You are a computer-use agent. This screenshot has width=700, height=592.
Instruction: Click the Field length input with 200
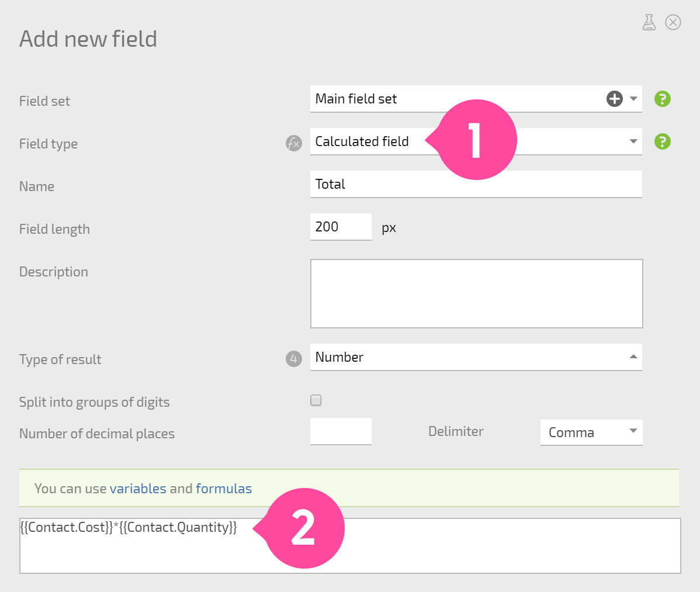(341, 227)
